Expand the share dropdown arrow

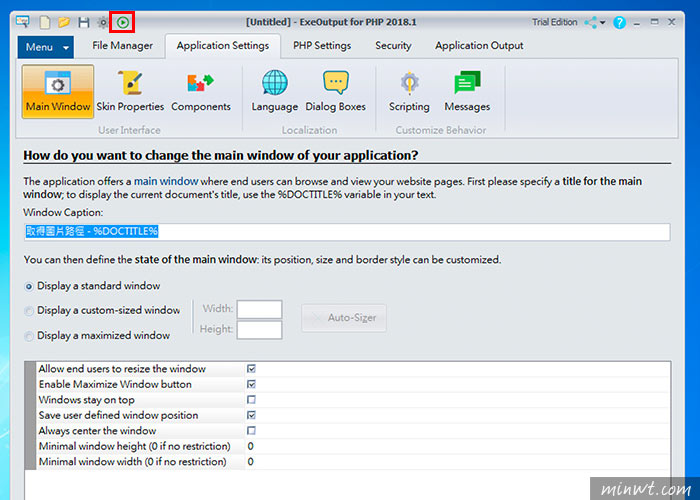click(602, 22)
